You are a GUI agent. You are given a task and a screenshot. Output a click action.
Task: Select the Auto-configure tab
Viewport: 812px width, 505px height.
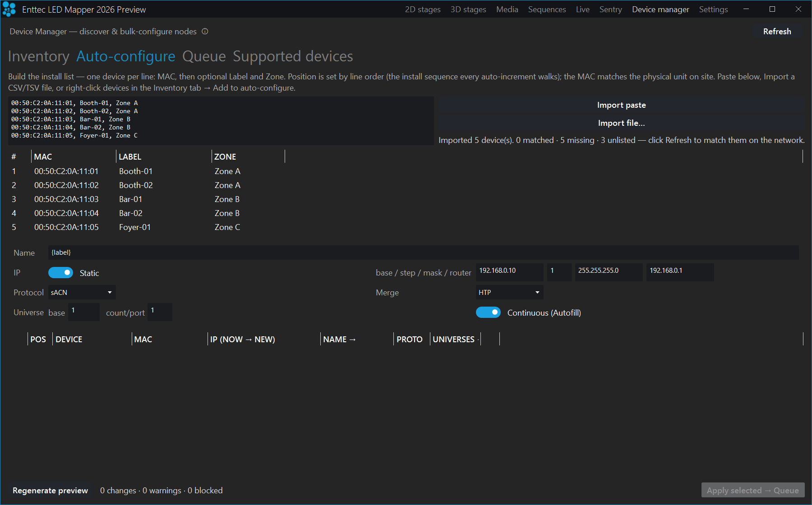click(126, 56)
